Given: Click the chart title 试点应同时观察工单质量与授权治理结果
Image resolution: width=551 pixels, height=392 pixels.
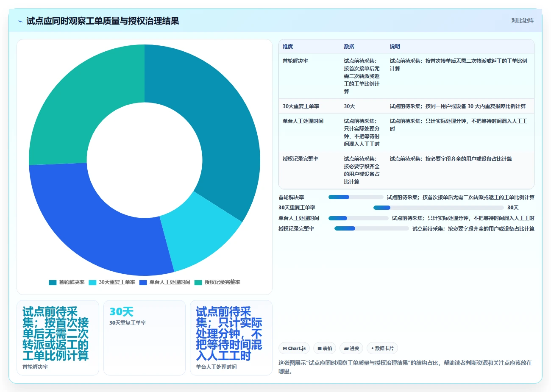Looking at the screenshot, I should tap(103, 21).
